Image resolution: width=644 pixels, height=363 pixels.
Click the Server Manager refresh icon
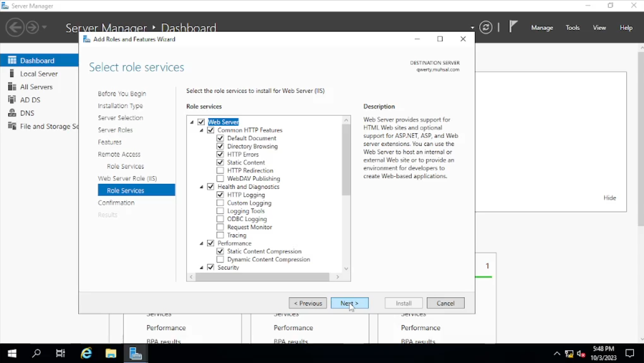click(x=486, y=28)
